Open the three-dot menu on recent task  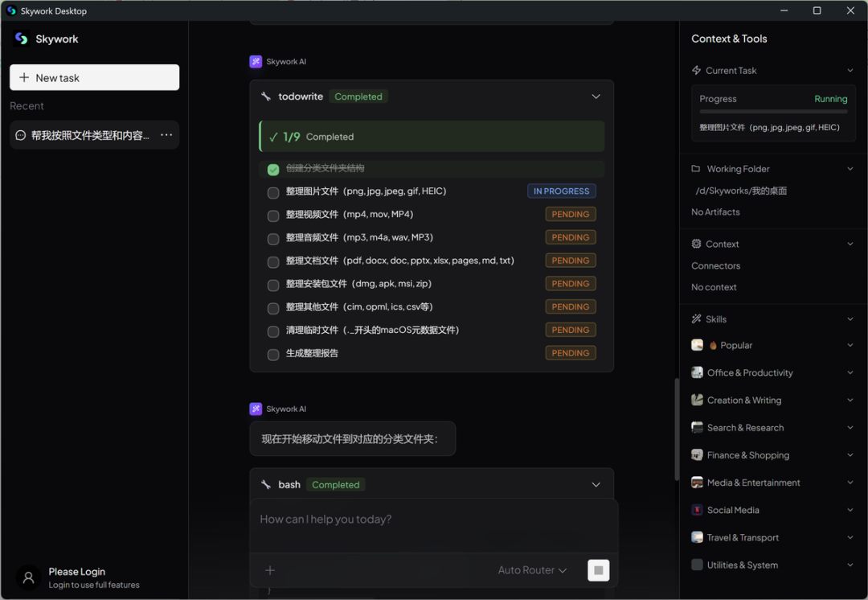coord(166,135)
